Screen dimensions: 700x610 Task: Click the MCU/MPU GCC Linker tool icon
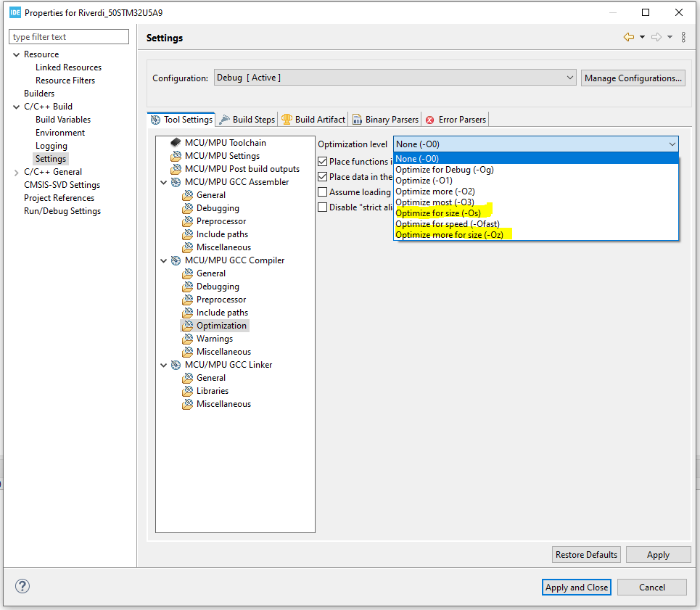[x=176, y=365]
